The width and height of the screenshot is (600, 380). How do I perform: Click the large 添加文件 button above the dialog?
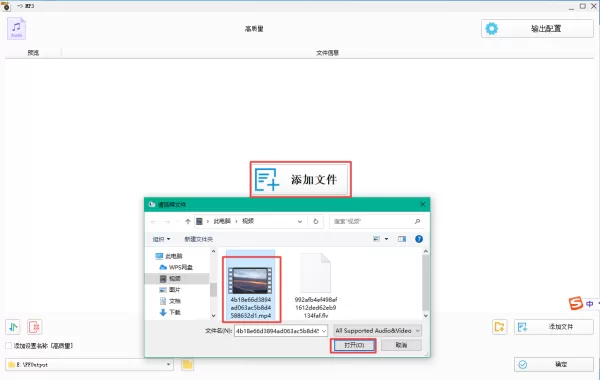coord(300,179)
